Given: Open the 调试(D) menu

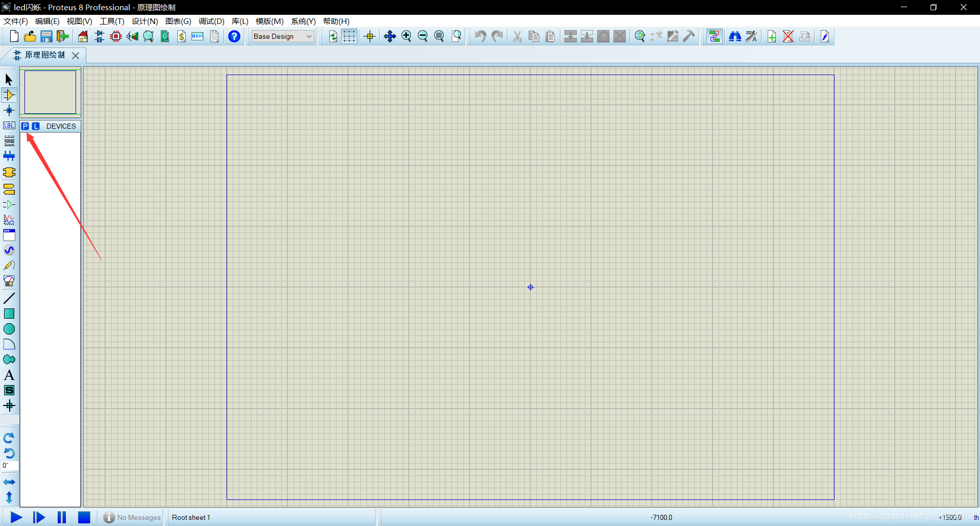Looking at the screenshot, I should [211, 21].
